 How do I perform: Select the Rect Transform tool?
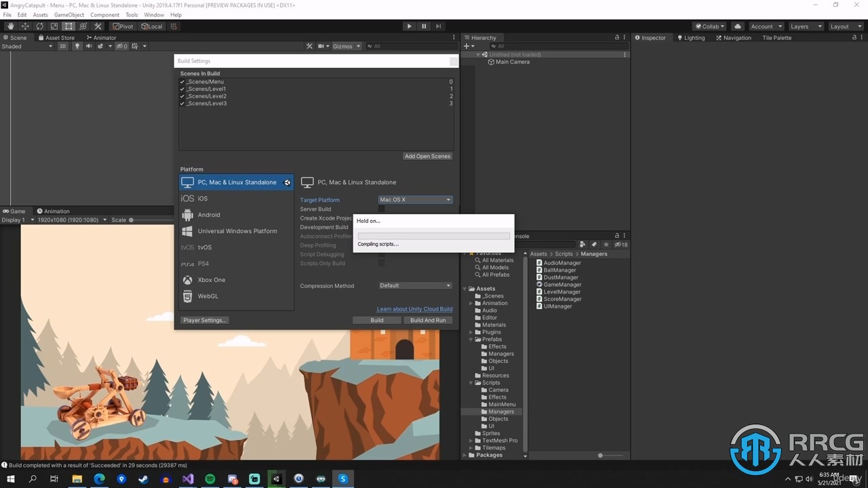coord(68,26)
